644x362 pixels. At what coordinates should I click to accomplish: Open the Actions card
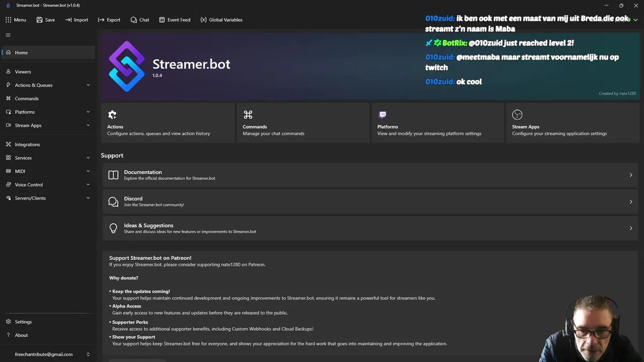pos(168,123)
